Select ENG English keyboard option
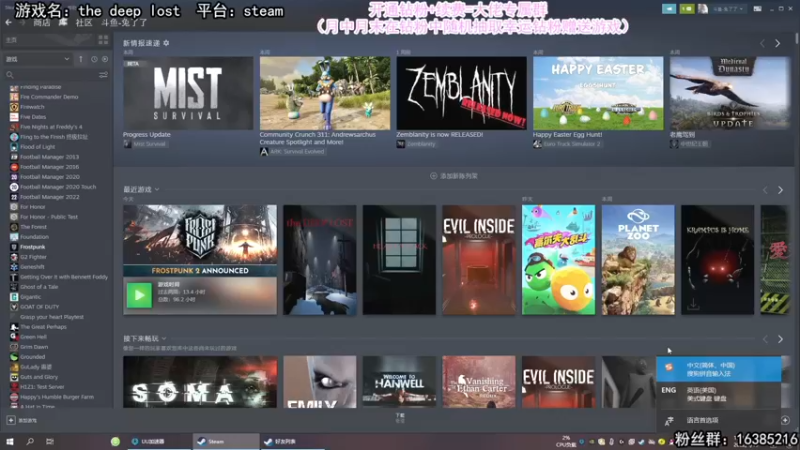 (x=718, y=394)
